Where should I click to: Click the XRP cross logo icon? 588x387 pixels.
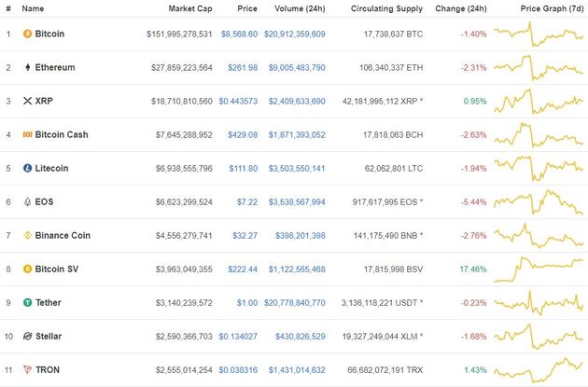[x=27, y=101]
